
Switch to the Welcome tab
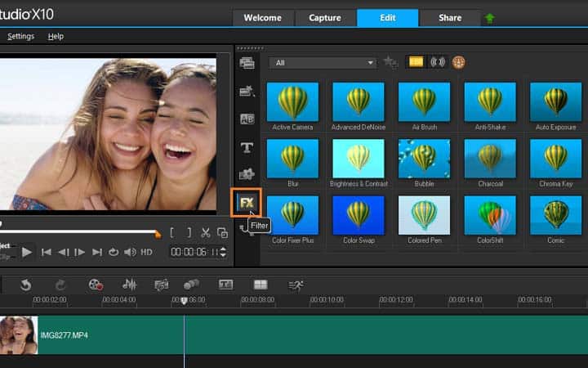click(x=262, y=18)
